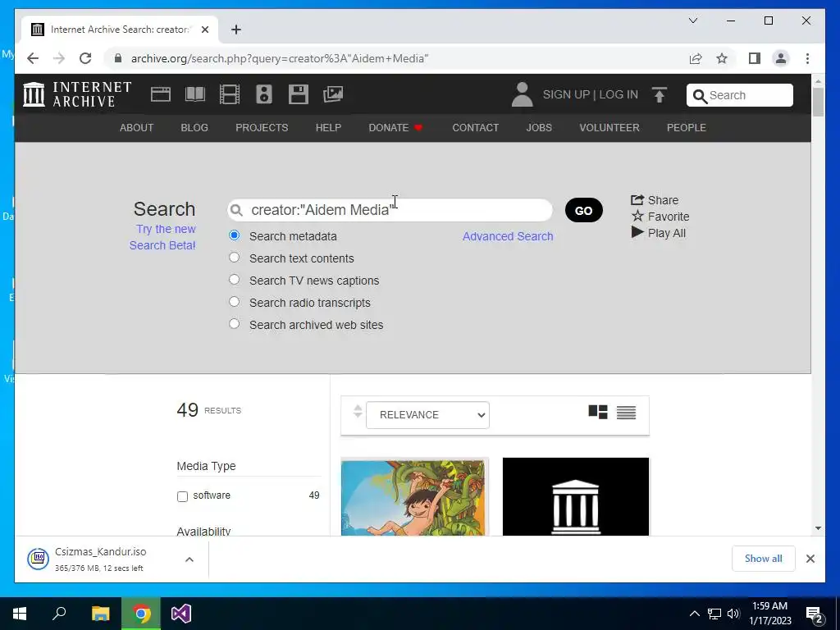
Task: Open the Software floppy-disk icon in header
Action: click(x=299, y=94)
